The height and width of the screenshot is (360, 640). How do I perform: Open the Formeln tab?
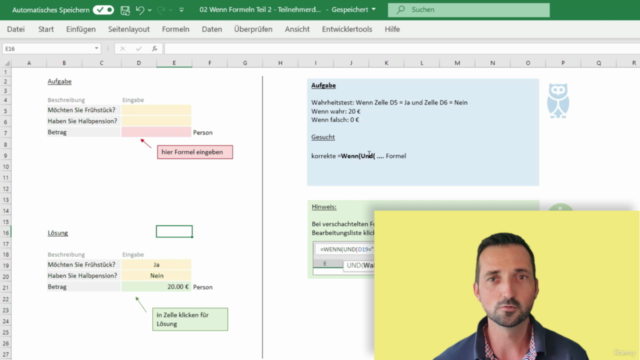pos(176,29)
